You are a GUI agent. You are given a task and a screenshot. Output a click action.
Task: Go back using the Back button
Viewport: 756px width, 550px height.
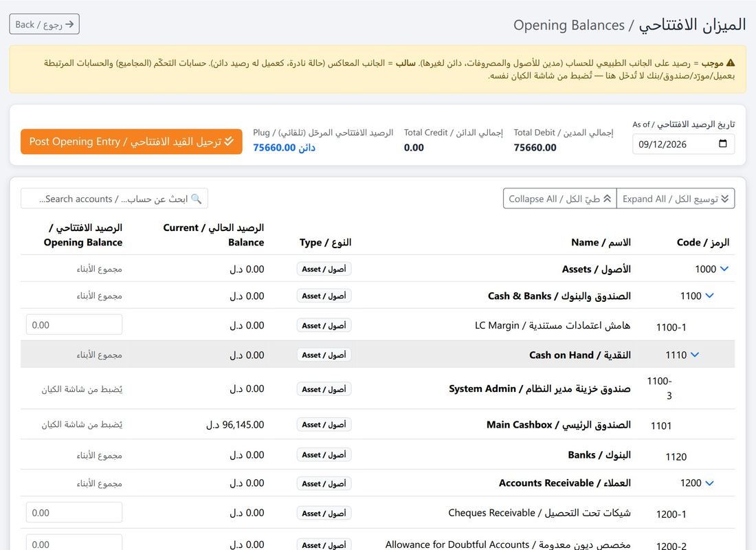tap(45, 24)
